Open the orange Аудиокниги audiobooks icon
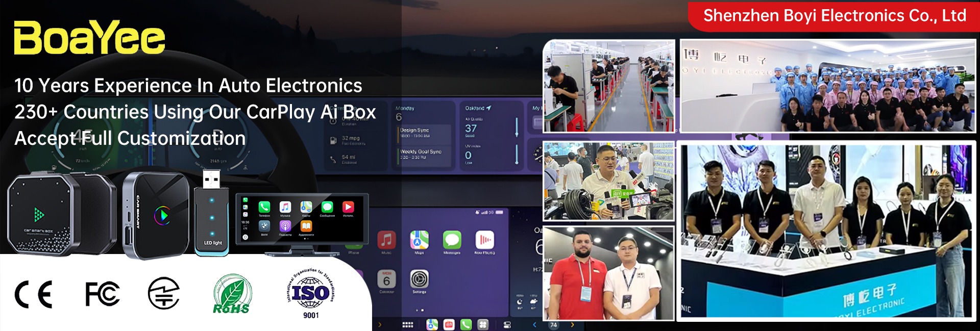Screen dimensions: 980x331 point(306,225)
